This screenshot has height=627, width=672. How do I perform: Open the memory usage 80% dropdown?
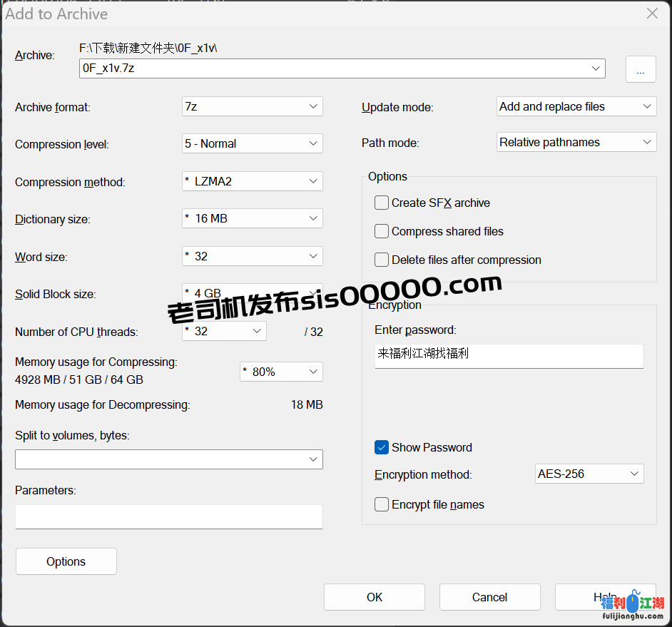click(x=281, y=372)
